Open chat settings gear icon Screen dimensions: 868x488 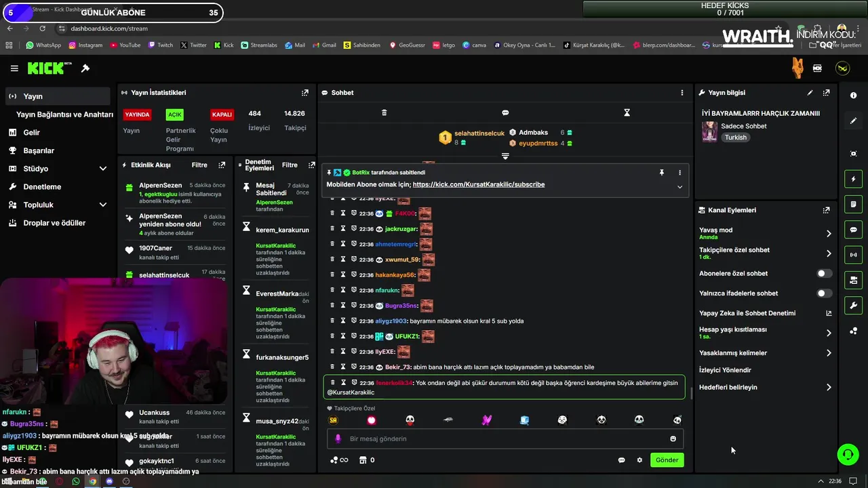click(x=639, y=460)
